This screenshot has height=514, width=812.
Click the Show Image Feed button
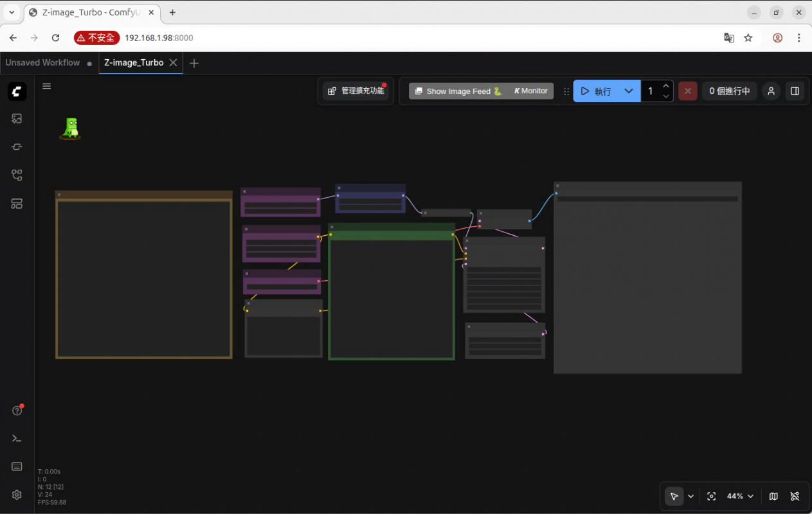tap(458, 91)
